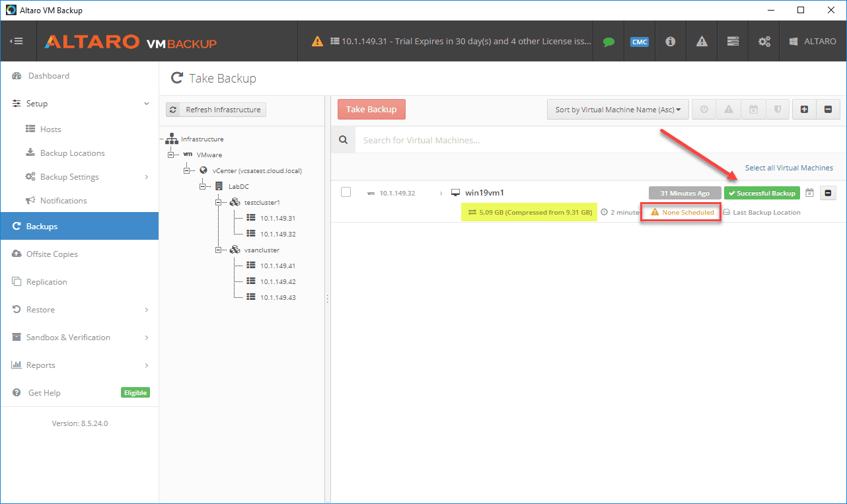847x504 pixels.
Task: Collapse the testcluster1 node
Action: [x=219, y=203]
